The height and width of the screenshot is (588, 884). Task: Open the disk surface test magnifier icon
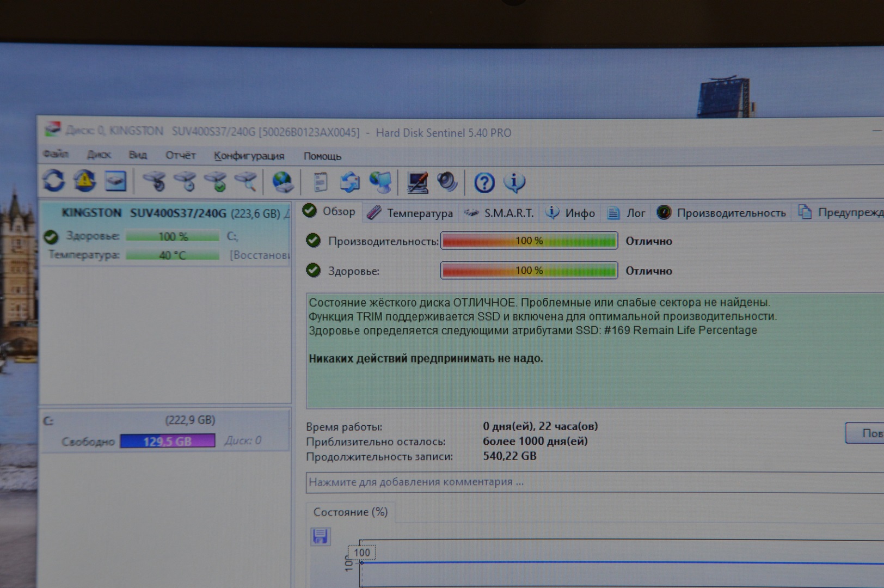coord(247,182)
